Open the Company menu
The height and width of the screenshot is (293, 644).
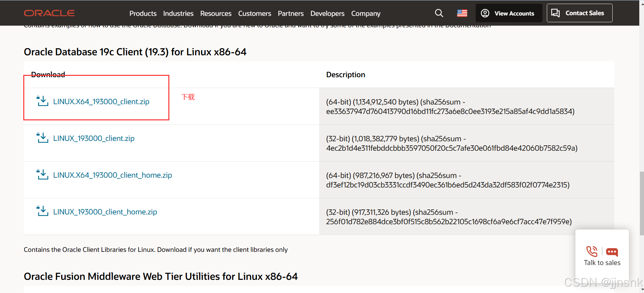366,13
